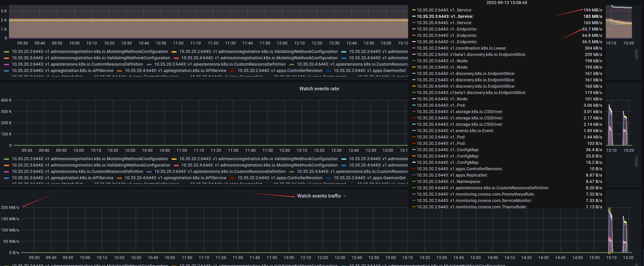Click the Watch events rate legend scrollbar

point(636,162)
